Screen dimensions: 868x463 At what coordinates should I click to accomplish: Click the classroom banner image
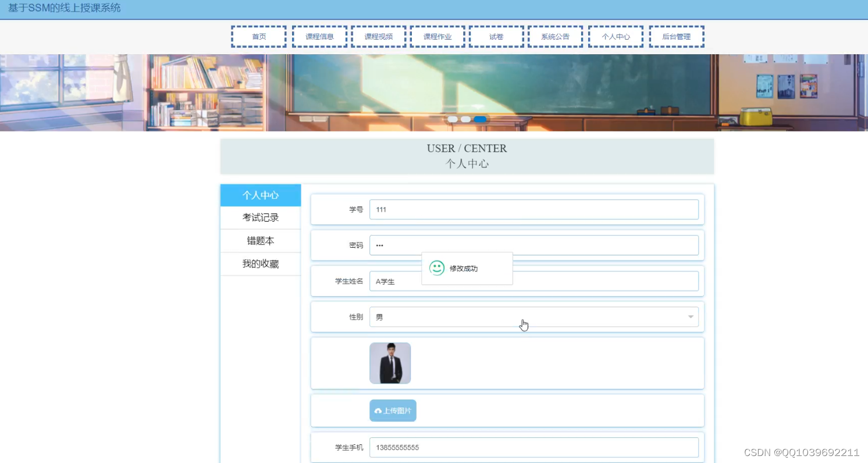[x=434, y=92]
